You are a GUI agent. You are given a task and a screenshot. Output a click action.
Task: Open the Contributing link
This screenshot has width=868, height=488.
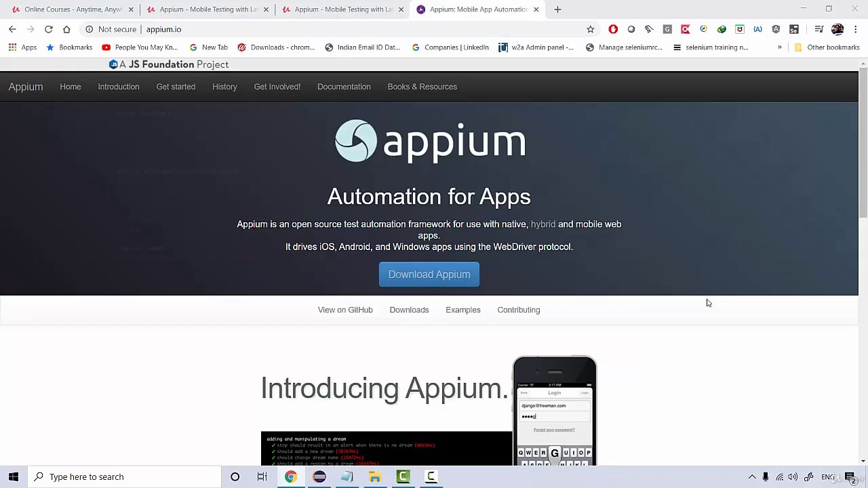[519, 310]
